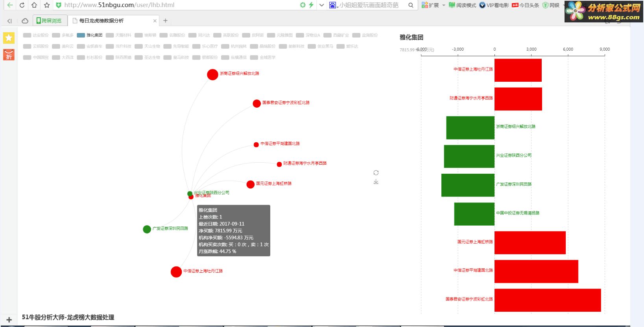
Task: Click the yellow star favorites sidebar icon
Action: [x=9, y=38]
